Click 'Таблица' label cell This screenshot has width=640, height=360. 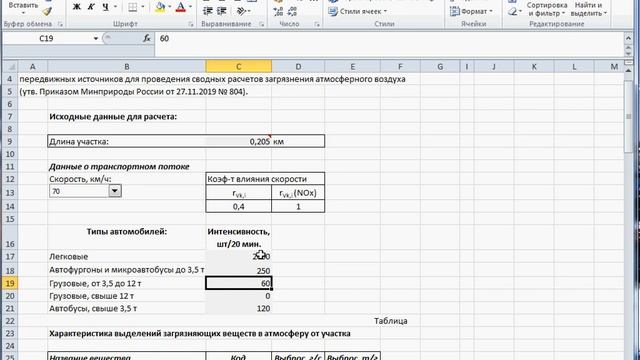[x=391, y=321]
